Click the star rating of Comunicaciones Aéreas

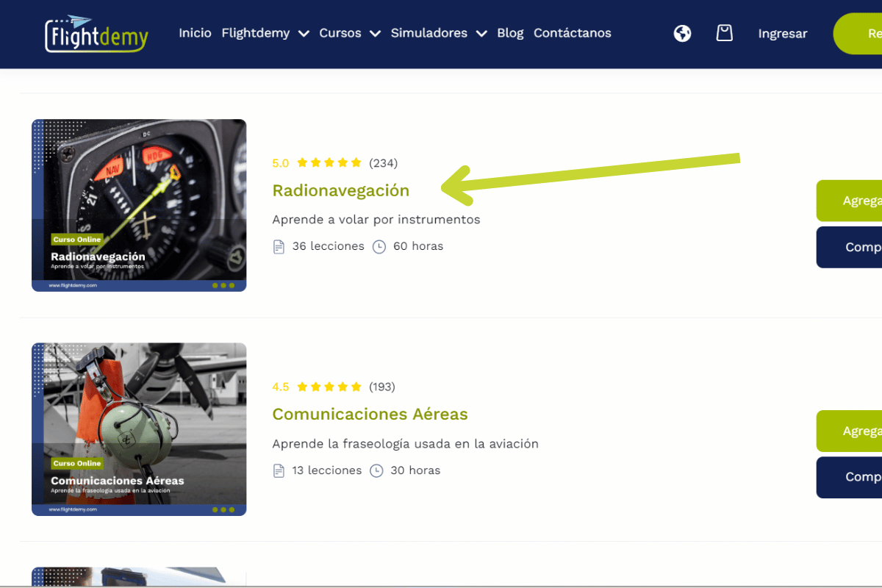tap(329, 387)
